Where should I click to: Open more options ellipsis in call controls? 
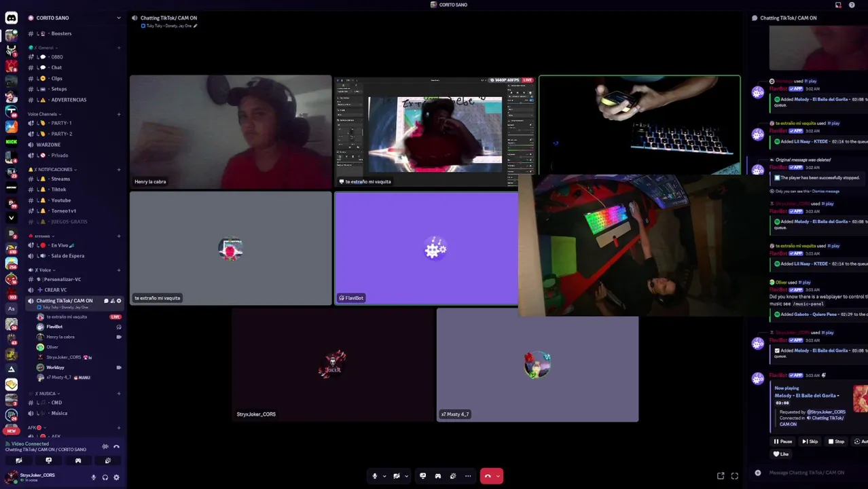pos(468,476)
